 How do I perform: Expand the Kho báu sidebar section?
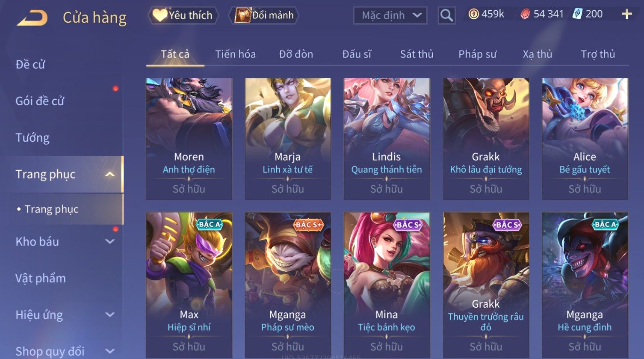110,241
